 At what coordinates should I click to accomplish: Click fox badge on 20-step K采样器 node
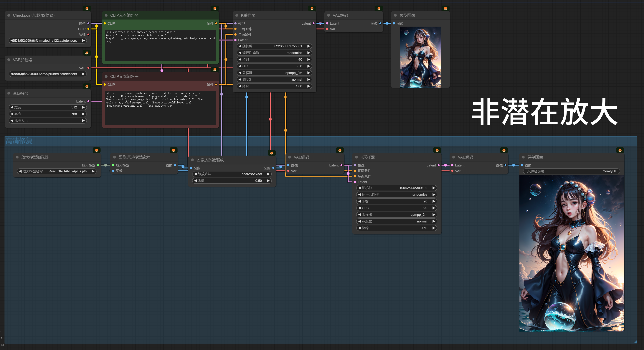437,150
